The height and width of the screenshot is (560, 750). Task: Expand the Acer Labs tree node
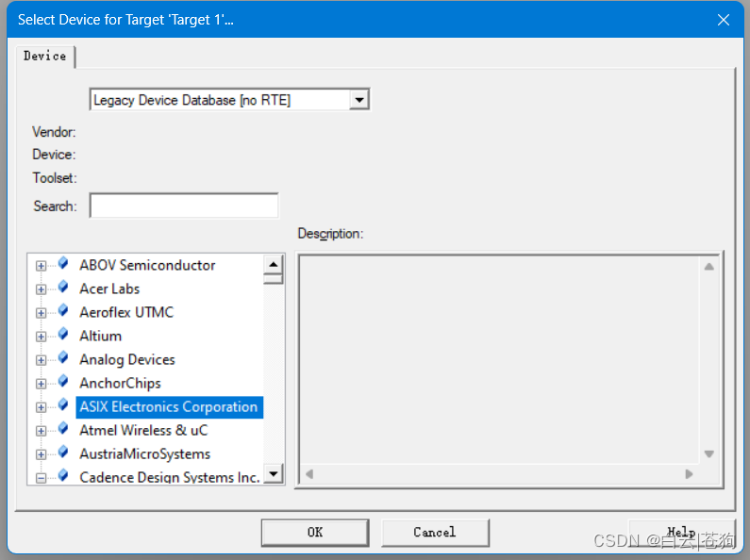coord(42,289)
